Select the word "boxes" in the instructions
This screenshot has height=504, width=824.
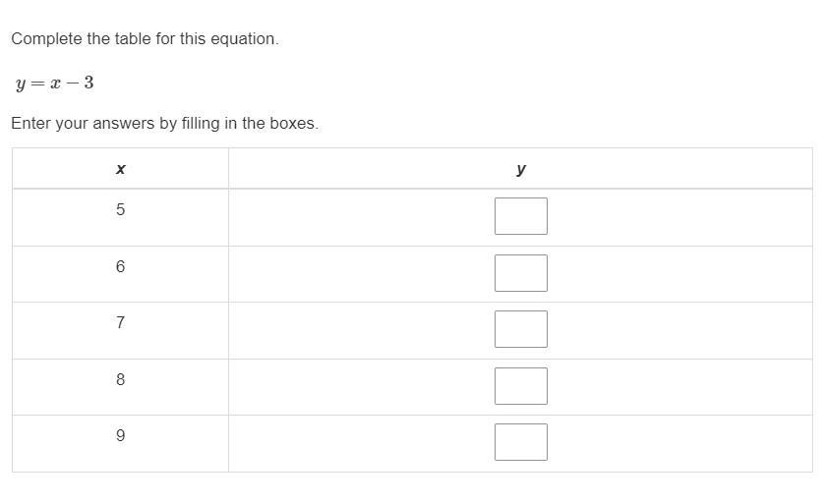tap(291, 124)
